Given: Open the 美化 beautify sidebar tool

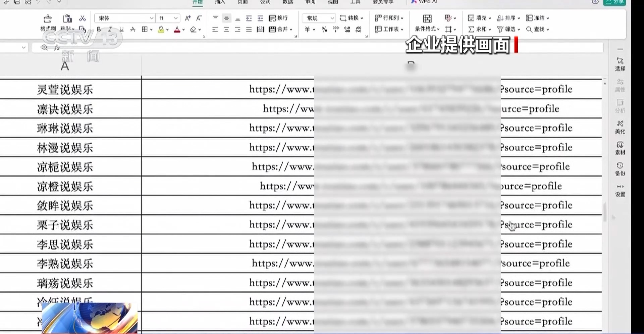Looking at the screenshot, I should click(620, 127).
